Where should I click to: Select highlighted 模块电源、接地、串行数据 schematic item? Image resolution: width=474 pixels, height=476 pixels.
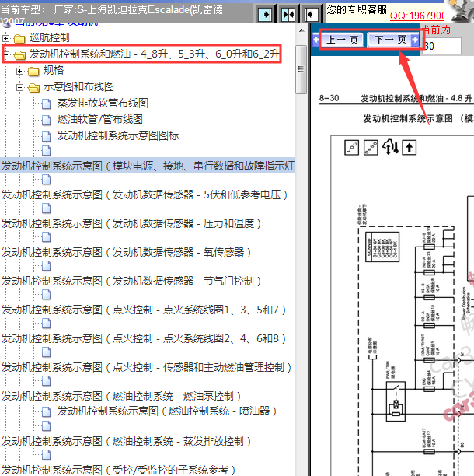148,166
